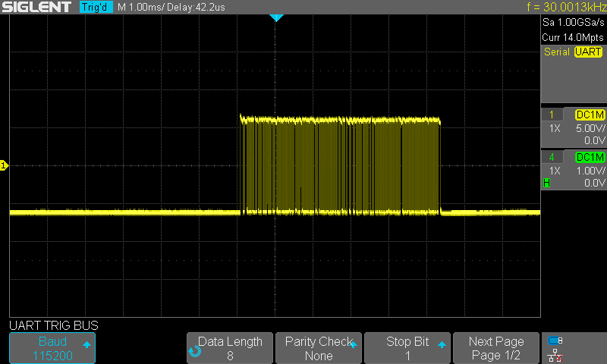Click the green H indicator for channel 4

[546, 183]
